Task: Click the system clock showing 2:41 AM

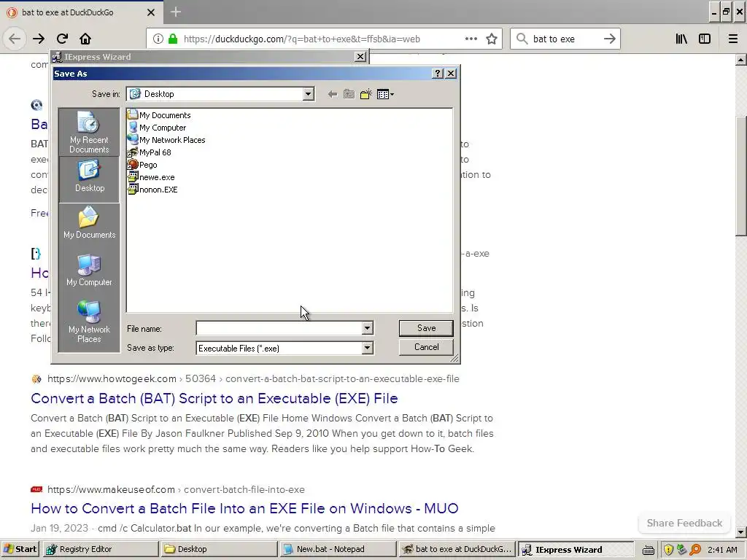Action: coord(722,550)
